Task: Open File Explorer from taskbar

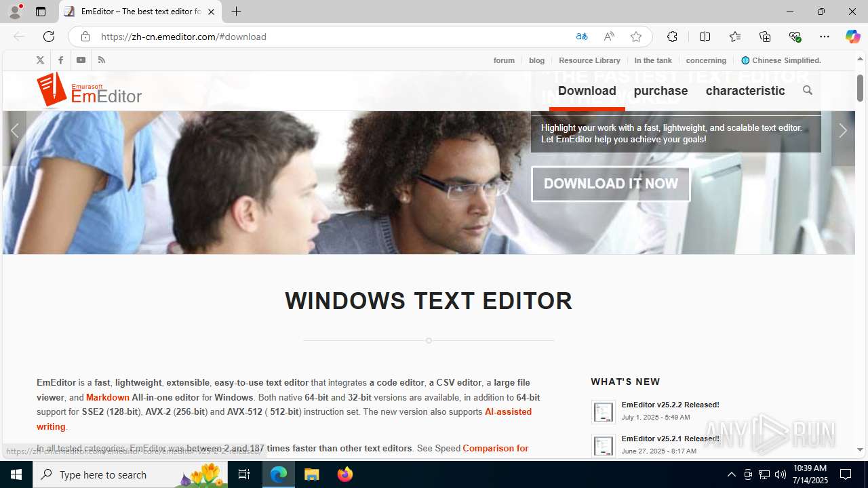Action: pos(312,474)
